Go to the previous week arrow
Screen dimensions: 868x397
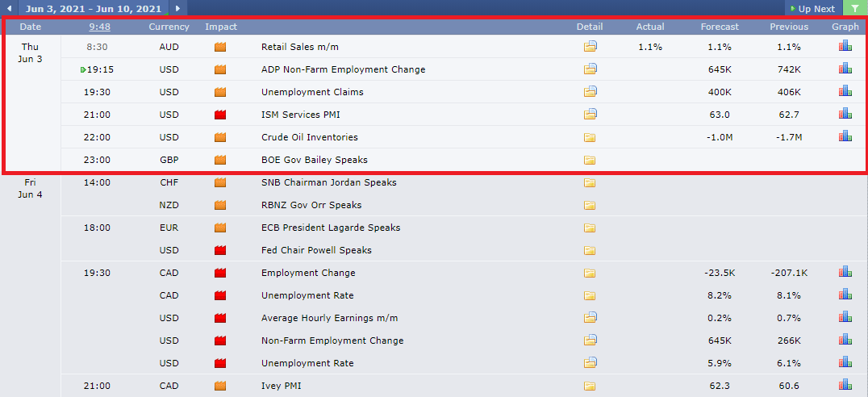tap(8, 8)
